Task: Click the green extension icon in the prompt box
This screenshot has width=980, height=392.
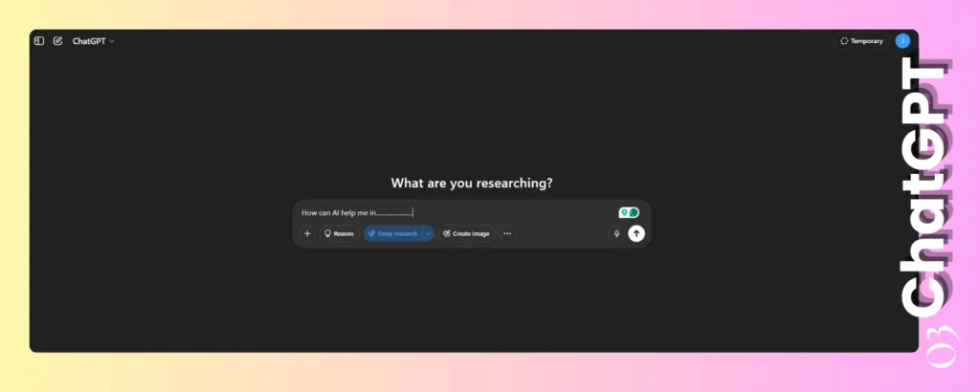Action: coord(629,213)
